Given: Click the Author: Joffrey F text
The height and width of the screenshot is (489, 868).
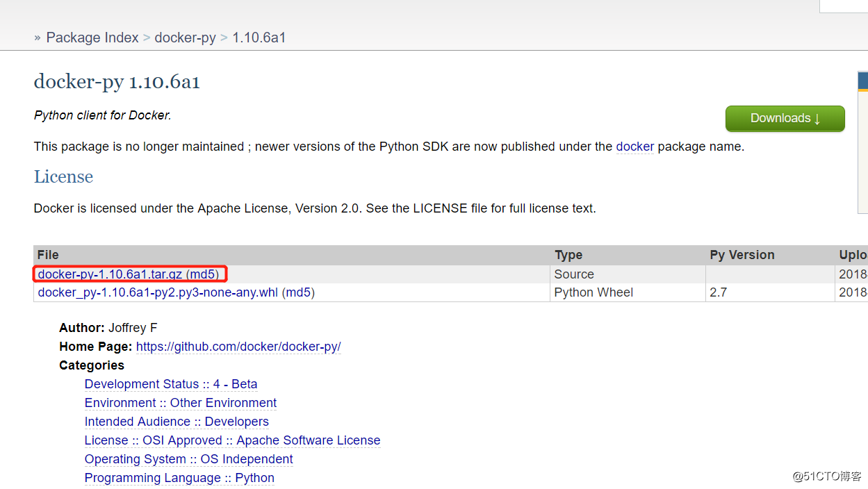Looking at the screenshot, I should 108,328.
